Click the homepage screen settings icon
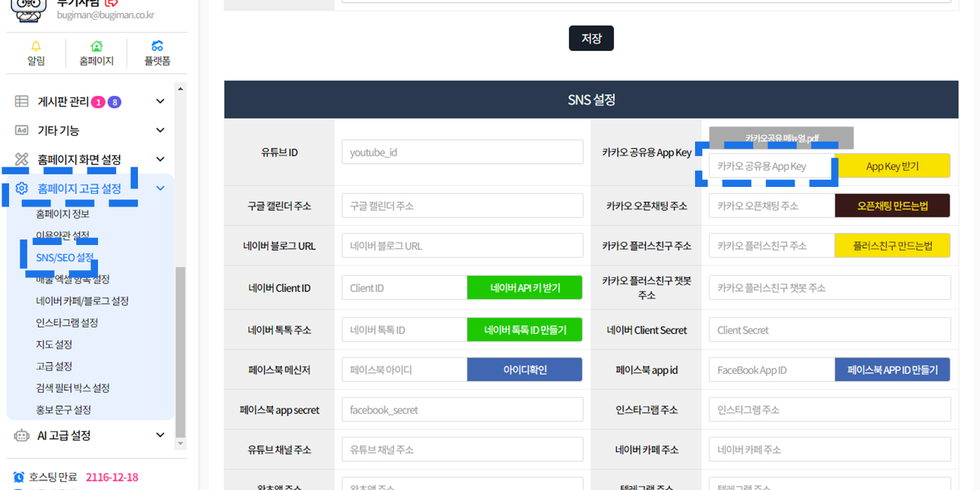 point(22,160)
